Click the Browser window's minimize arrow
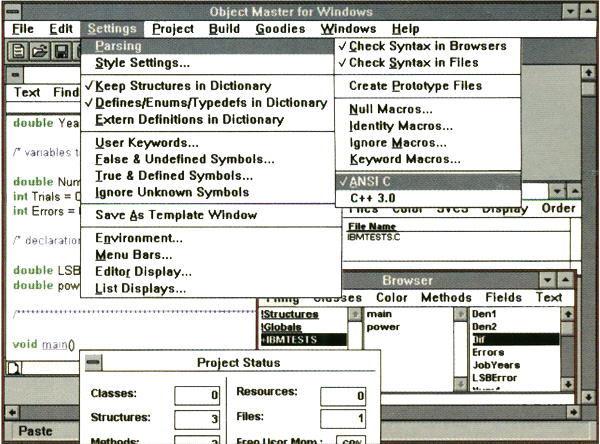Viewport: 600px width, 444px height. 548,281
